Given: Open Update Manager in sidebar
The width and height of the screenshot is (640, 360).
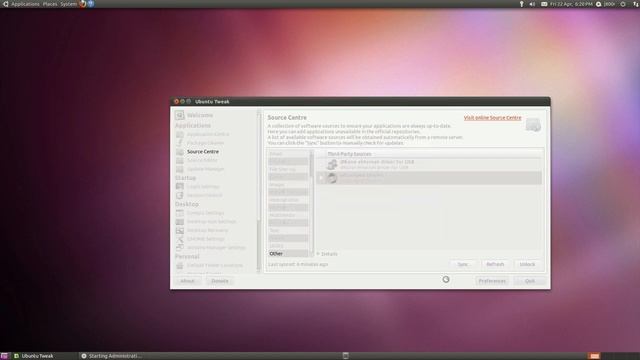Looking at the screenshot, I should [x=205, y=169].
